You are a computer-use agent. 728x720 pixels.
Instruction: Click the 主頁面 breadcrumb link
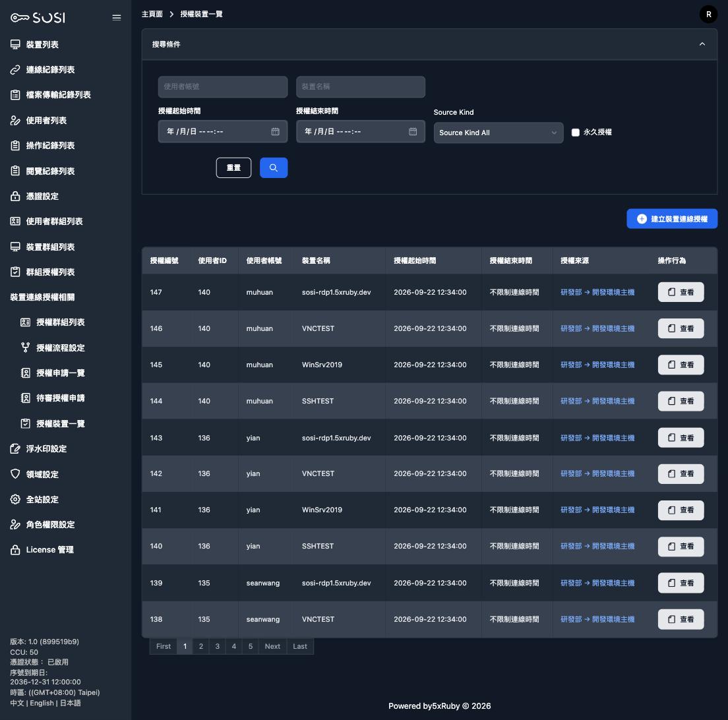tap(152, 14)
